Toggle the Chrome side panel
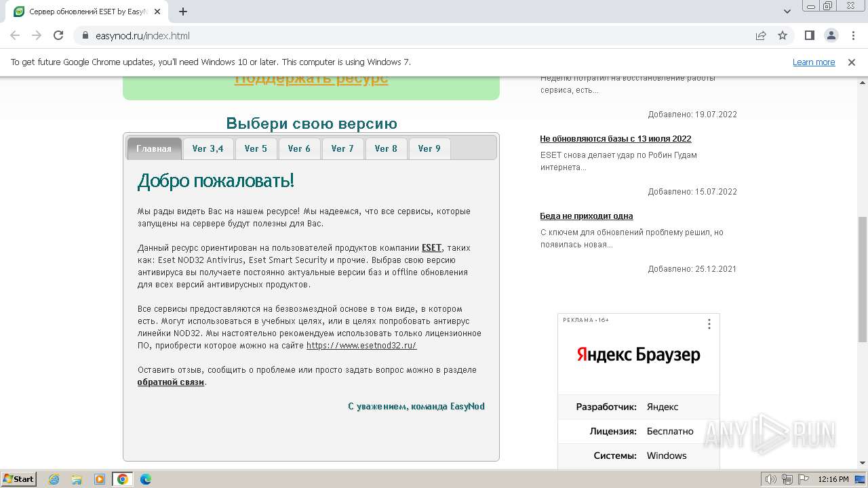This screenshot has width=868, height=488. 809,35
